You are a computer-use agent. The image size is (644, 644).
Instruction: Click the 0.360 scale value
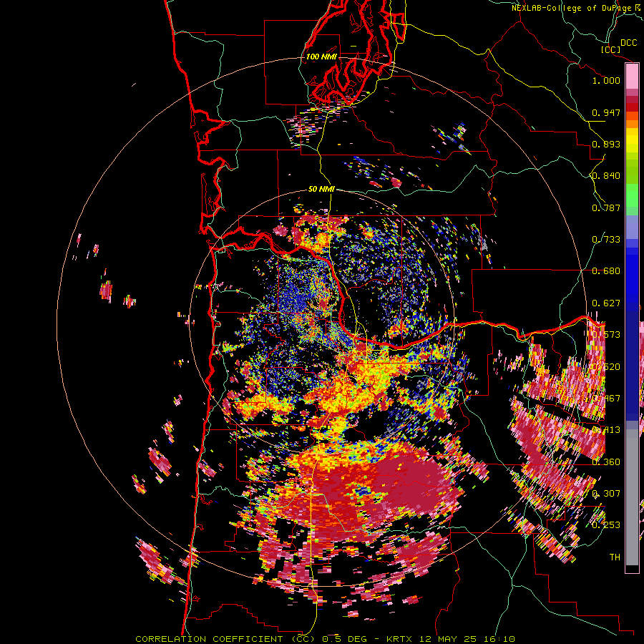click(606, 462)
